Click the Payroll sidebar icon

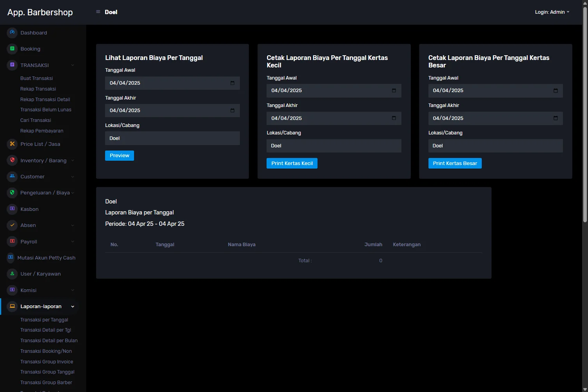coord(12,241)
